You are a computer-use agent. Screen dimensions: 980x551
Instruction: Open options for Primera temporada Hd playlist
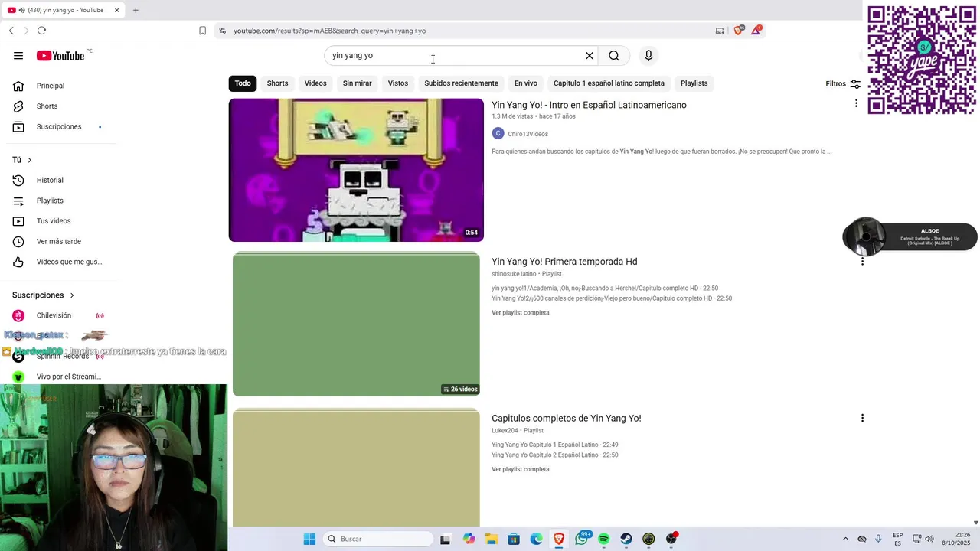point(862,261)
